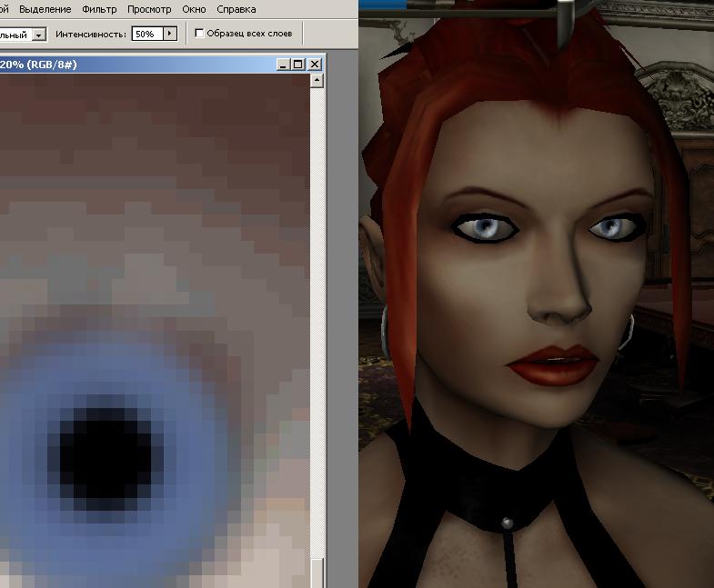Click the Интенсивность 50% value field
Image resolution: width=714 pixels, height=588 pixels.
tap(147, 34)
